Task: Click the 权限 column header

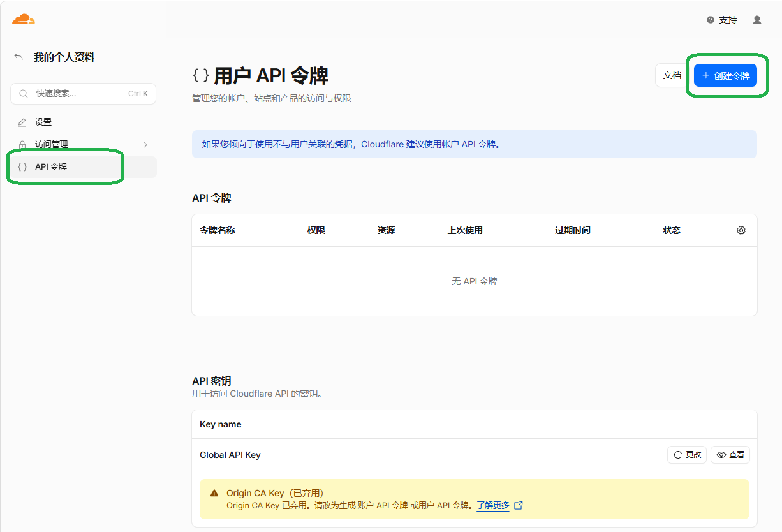Action: pos(316,230)
